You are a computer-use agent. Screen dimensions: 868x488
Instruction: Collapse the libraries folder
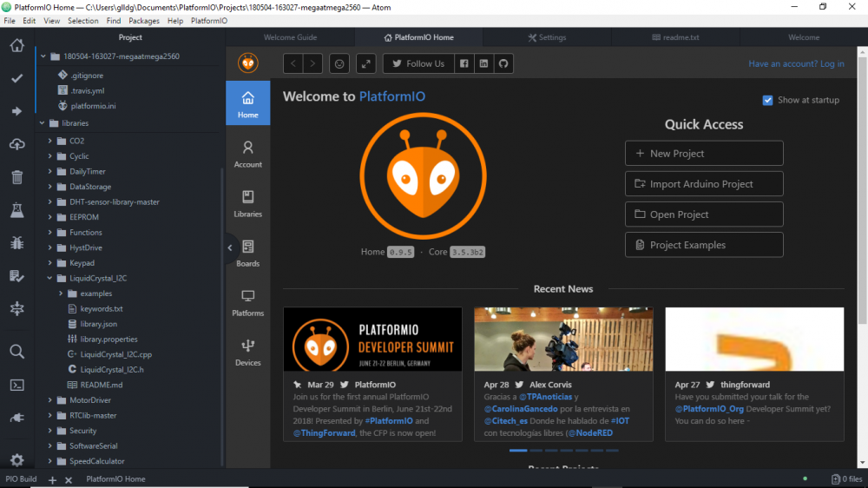click(42, 123)
